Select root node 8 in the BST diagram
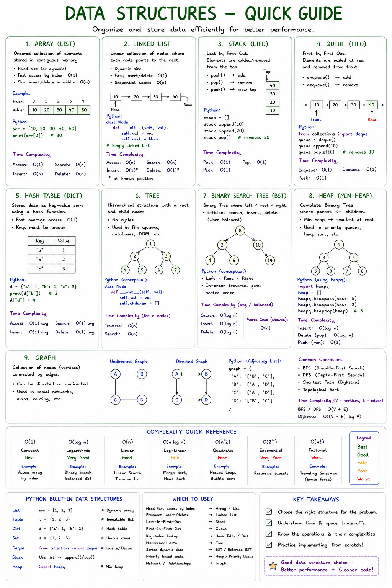This screenshot has height=588, width=392. point(240,230)
